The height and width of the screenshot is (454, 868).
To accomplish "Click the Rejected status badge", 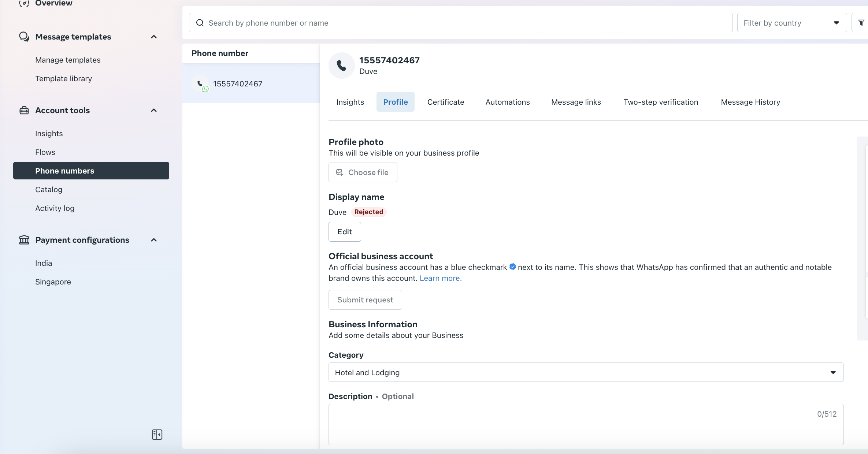I will (369, 212).
